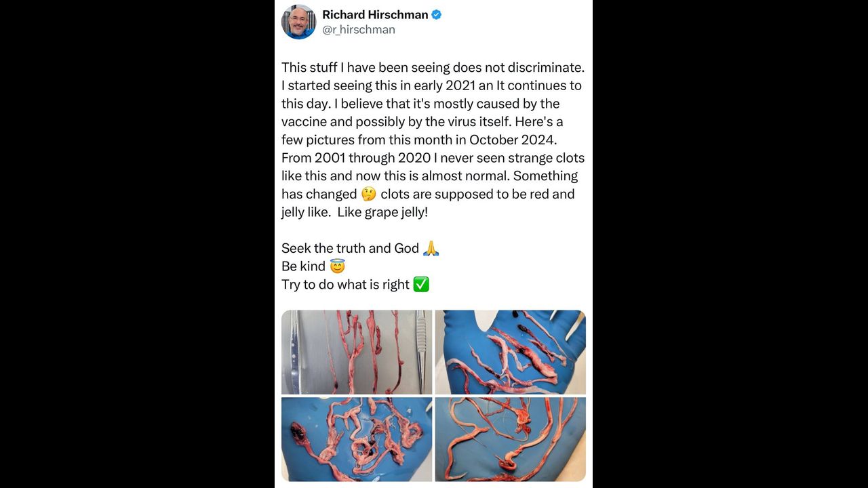Viewport: 868px width, 488px height.
Task: Open the Richard Hirschman display name
Action: (x=375, y=14)
